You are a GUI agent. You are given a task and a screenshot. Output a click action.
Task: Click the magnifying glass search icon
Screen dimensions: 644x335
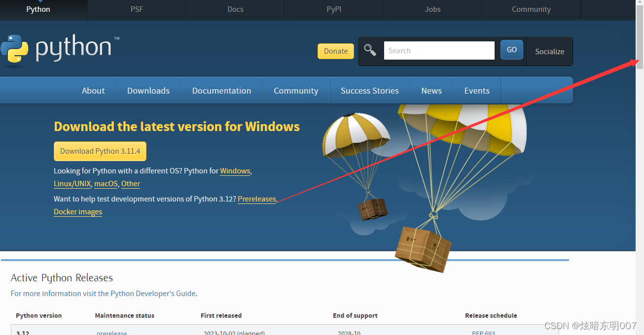pyautogui.click(x=370, y=50)
